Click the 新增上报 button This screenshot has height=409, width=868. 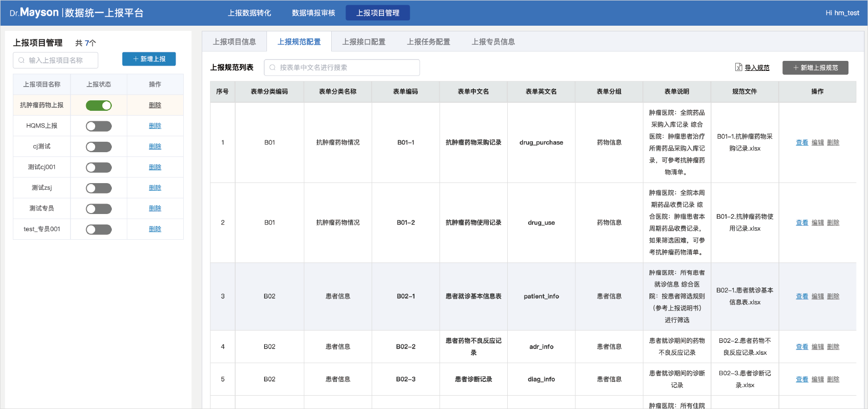click(149, 59)
